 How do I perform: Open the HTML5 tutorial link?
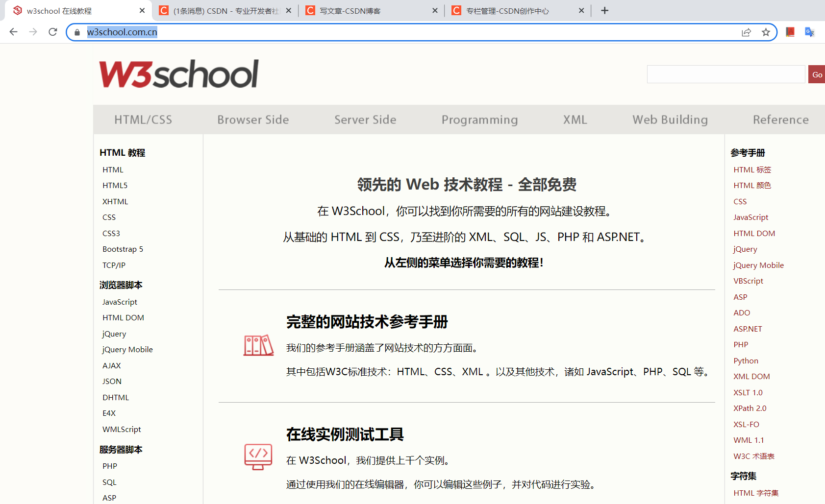(115, 186)
